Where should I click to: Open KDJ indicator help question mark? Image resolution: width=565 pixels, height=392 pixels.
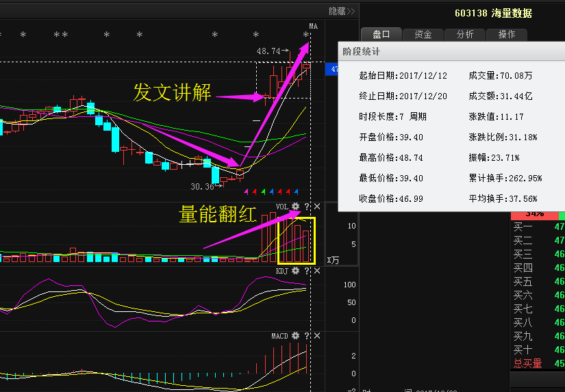pos(307,271)
